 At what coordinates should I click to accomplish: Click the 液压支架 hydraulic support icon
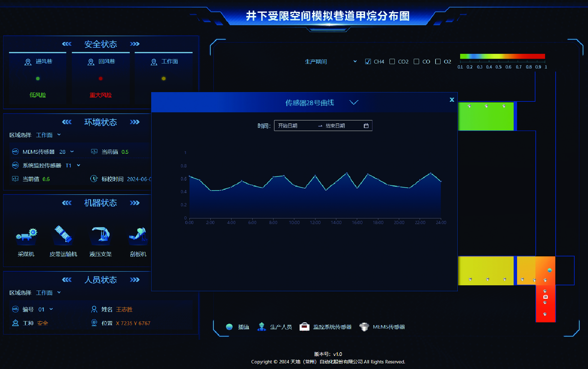click(100, 235)
